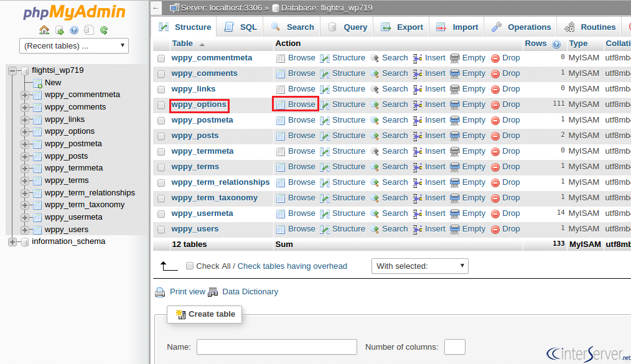This screenshot has width=631, height=364.
Task: Open the Print view link
Action: click(x=187, y=292)
